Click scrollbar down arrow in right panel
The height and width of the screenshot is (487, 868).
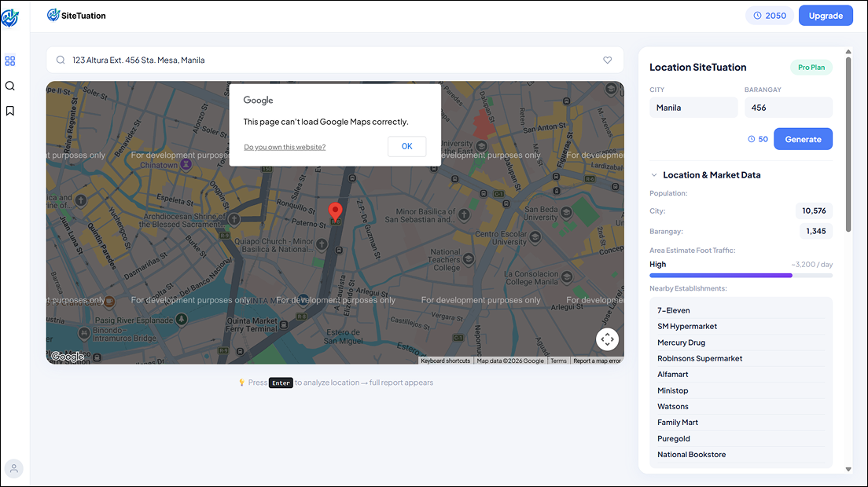[x=848, y=469]
